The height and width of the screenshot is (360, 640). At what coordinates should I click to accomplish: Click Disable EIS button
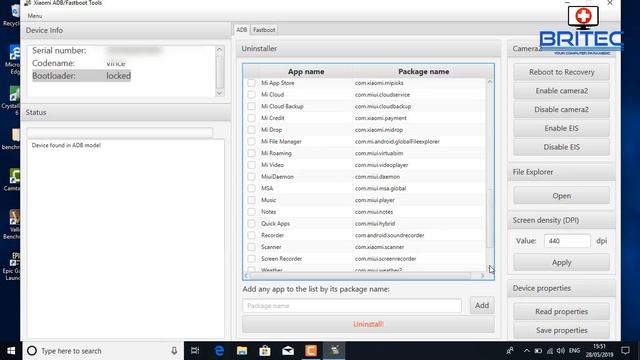click(x=562, y=147)
